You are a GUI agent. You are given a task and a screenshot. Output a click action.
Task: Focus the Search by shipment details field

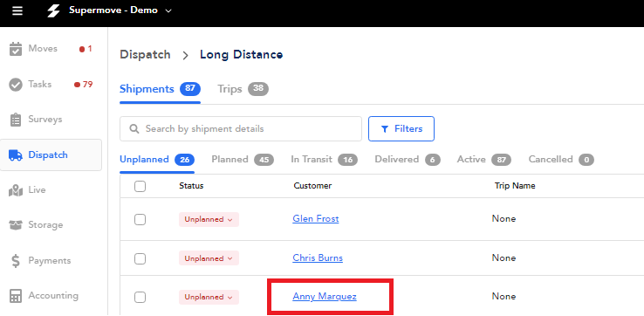pyautogui.click(x=241, y=129)
